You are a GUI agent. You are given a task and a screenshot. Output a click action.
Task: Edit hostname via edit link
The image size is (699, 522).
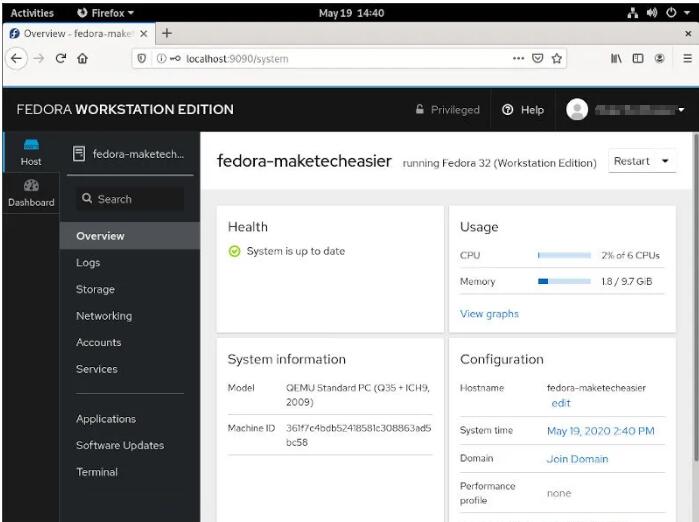(561, 403)
